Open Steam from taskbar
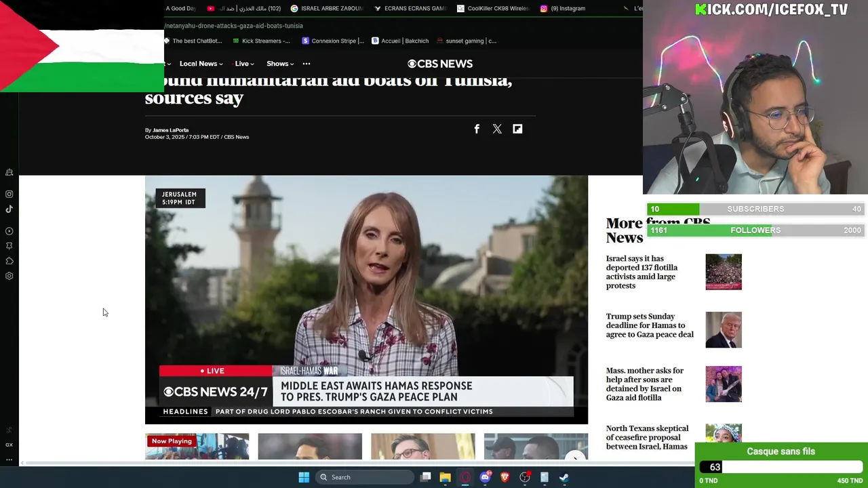Image resolution: width=868 pixels, height=488 pixels. point(564,477)
